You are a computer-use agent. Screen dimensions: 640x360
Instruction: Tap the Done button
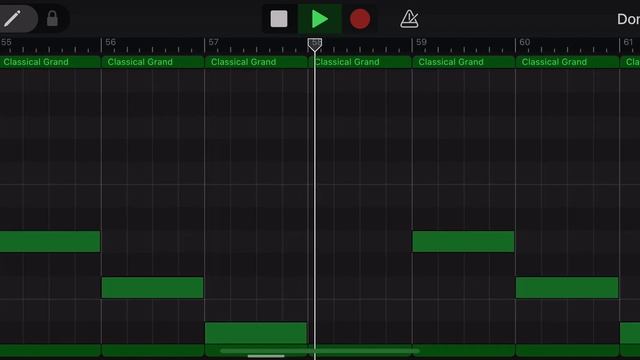coord(628,19)
